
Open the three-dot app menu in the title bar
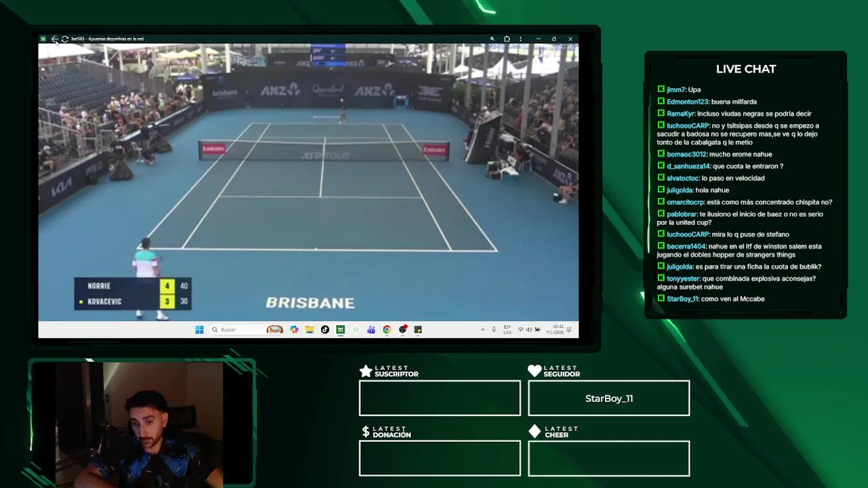click(x=521, y=39)
